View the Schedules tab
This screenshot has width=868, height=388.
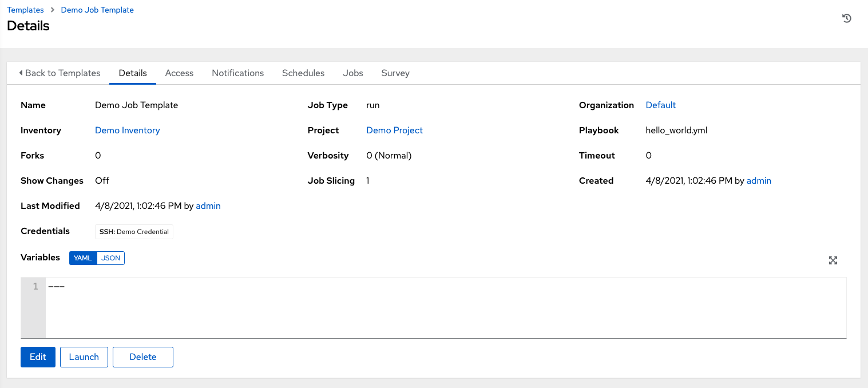click(303, 73)
